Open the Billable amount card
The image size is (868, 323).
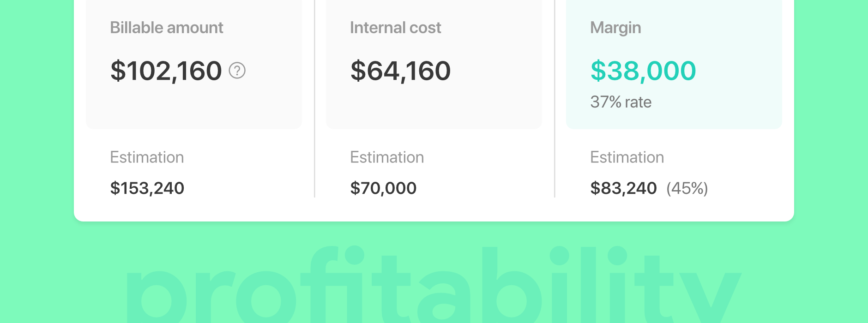pos(194,65)
